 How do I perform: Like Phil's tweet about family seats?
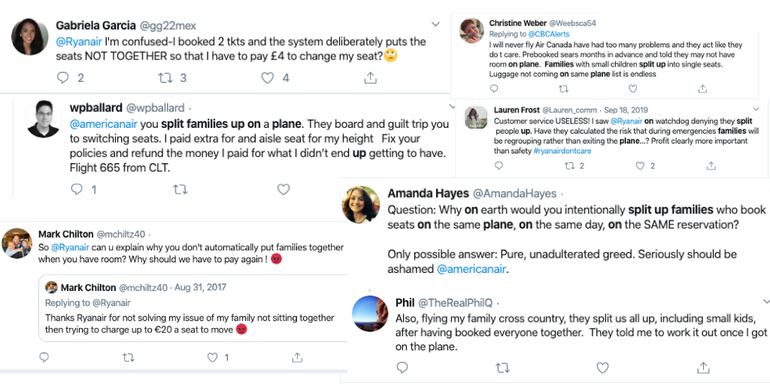603,367
